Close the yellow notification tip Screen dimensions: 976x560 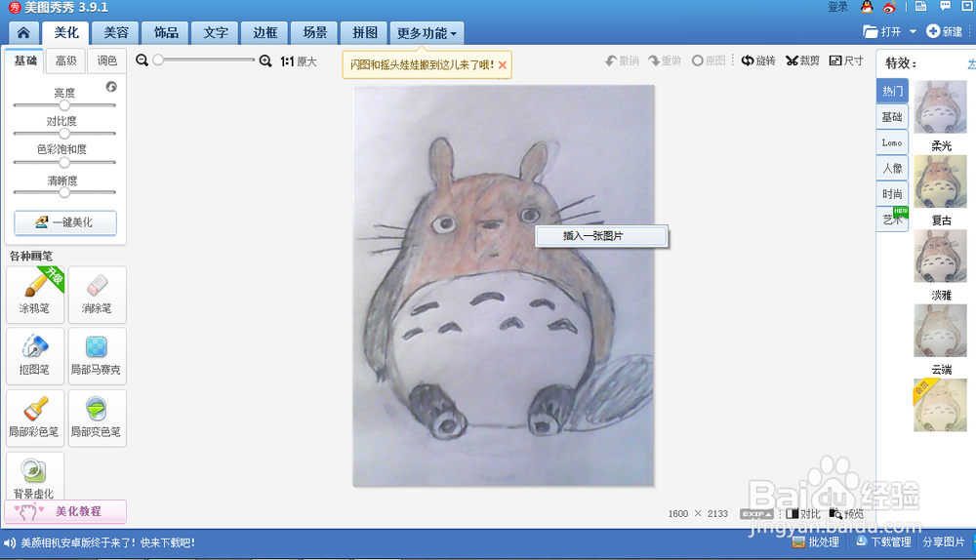tap(503, 64)
